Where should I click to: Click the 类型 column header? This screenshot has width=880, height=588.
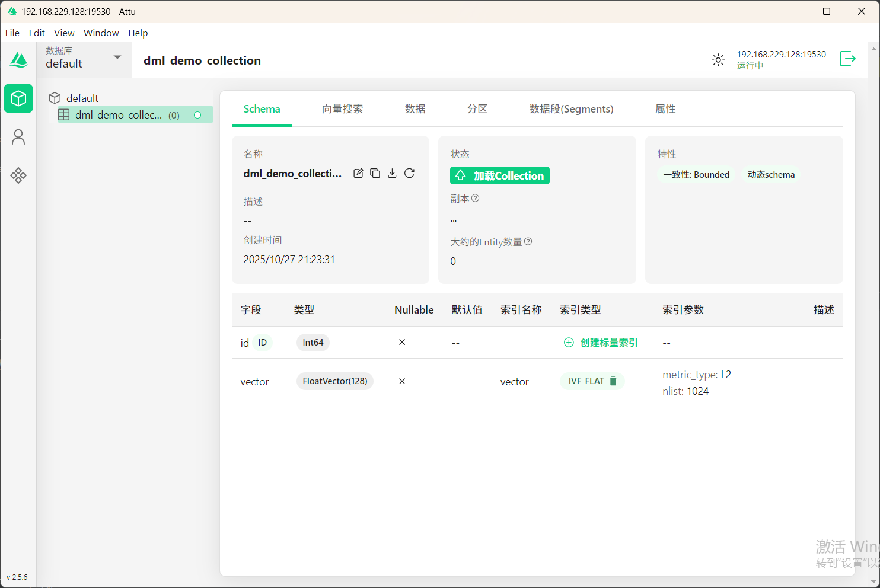point(304,310)
